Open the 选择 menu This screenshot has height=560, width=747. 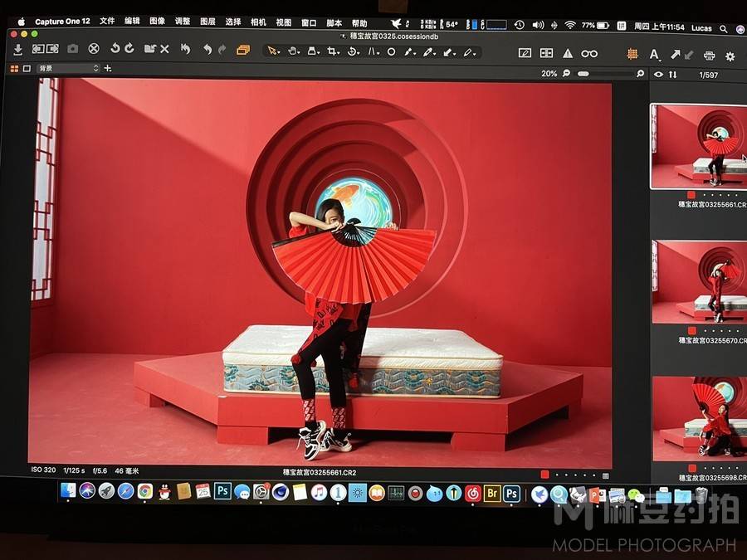pos(233,22)
